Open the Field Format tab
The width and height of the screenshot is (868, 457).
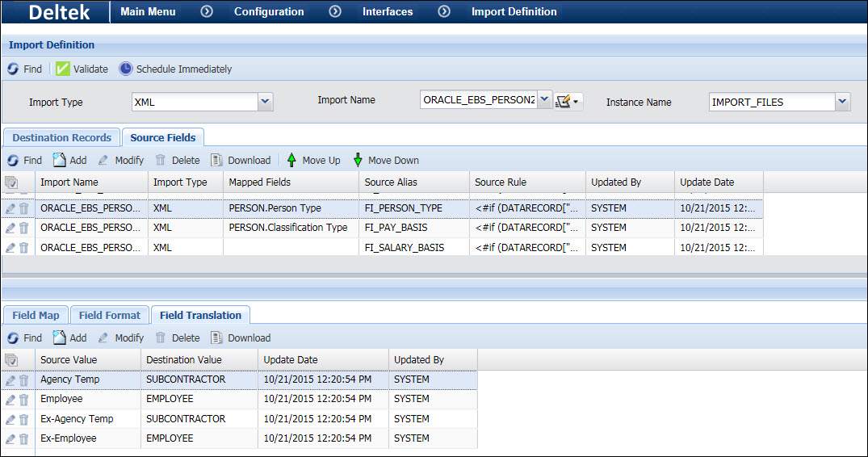pyautogui.click(x=109, y=315)
